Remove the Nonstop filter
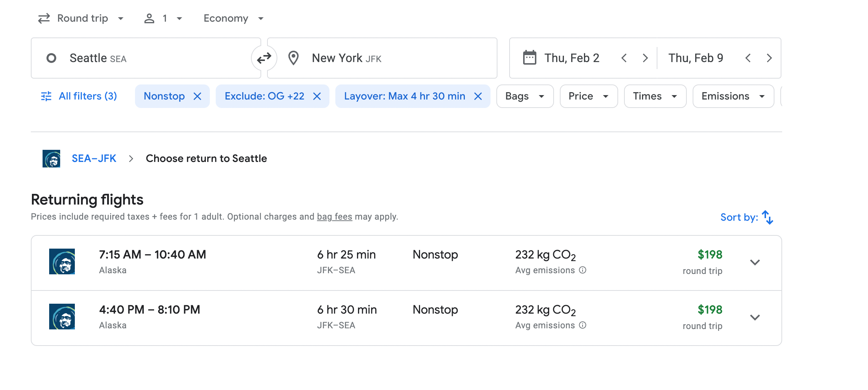 pos(197,96)
